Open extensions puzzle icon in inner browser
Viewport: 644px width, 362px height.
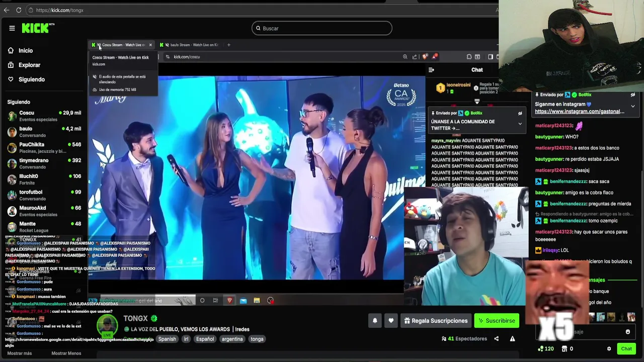coord(469,57)
